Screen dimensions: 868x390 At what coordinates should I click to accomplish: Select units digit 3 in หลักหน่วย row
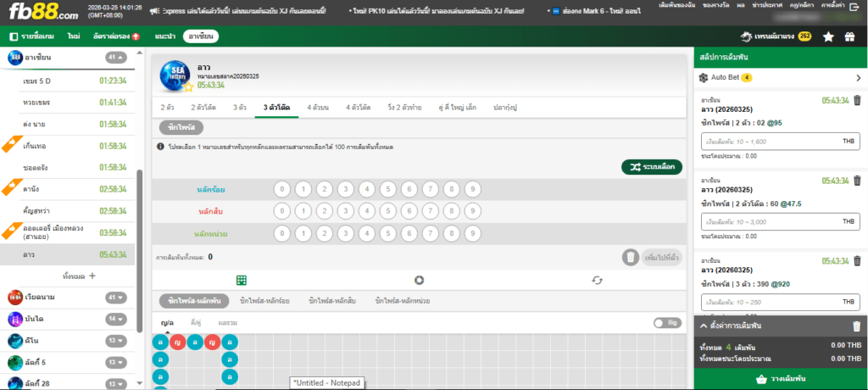pyautogui.click(x=346, y=234)
